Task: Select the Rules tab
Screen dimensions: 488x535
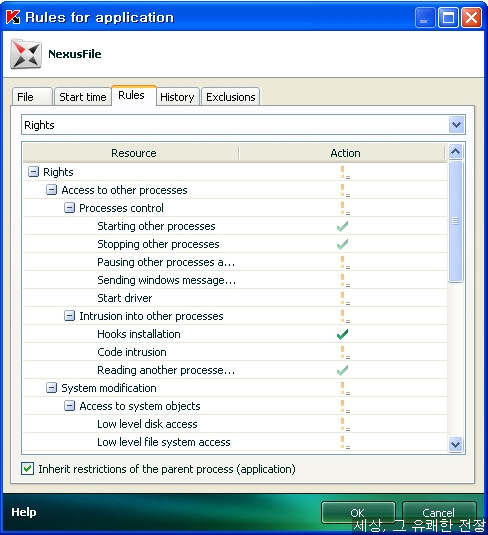Action: 134,95
